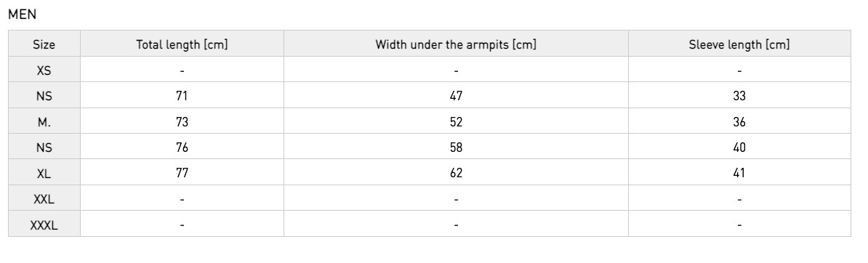Click the XXXL size row label

[x=44, y=225]
